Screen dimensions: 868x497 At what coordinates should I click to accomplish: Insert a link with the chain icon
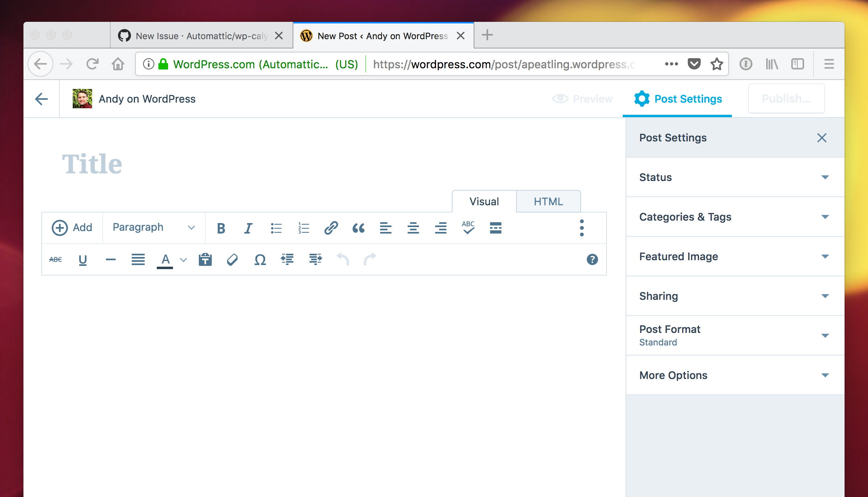(x=331, y=228)
